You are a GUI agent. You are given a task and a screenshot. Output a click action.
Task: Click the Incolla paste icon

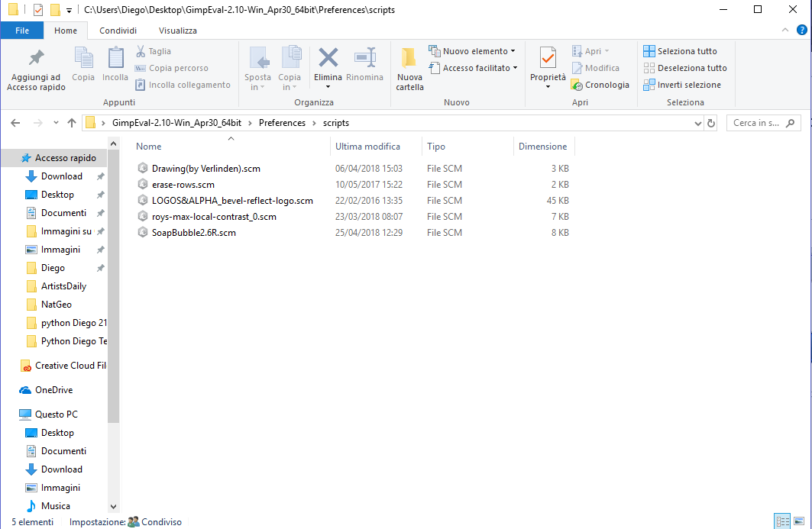click(115, 64)
